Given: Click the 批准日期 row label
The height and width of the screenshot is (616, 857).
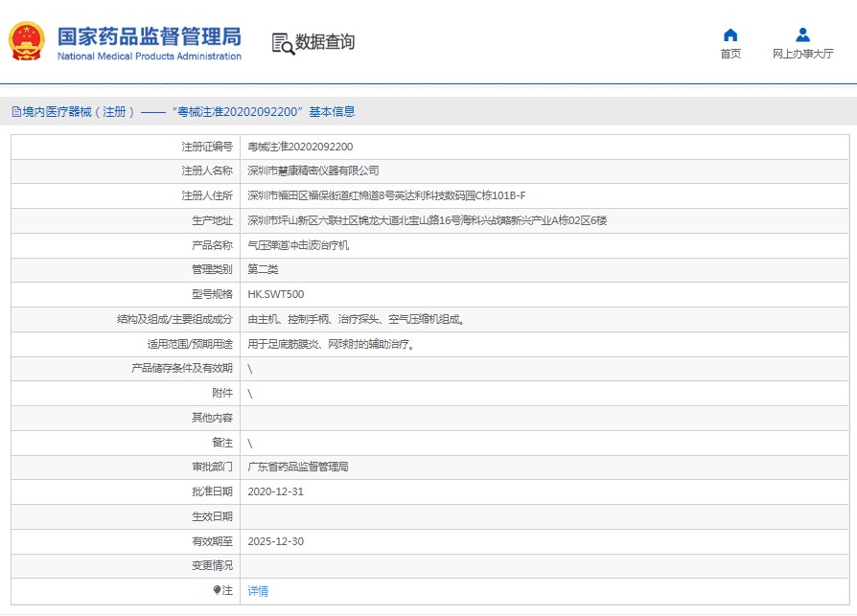Looking at the screenshot, I should pos(212,491).
